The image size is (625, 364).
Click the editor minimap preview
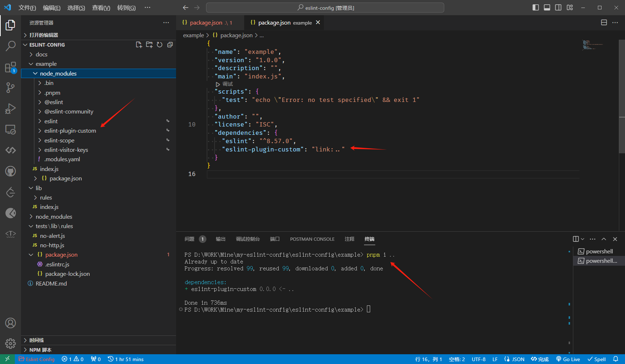tap(592, 45)
